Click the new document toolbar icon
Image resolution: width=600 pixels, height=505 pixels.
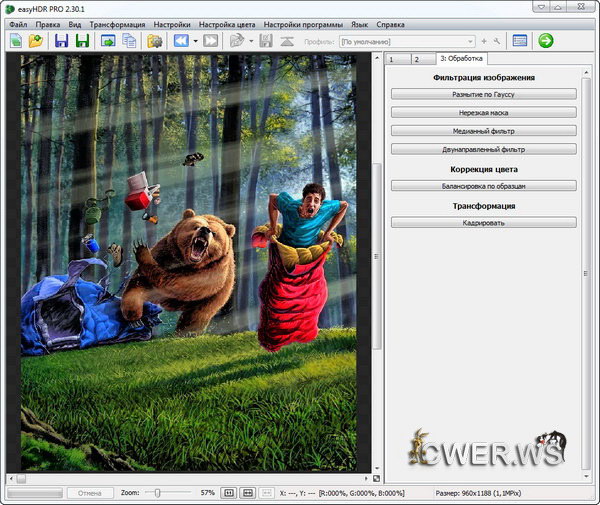pyautogui.click(x=17, y=41)
